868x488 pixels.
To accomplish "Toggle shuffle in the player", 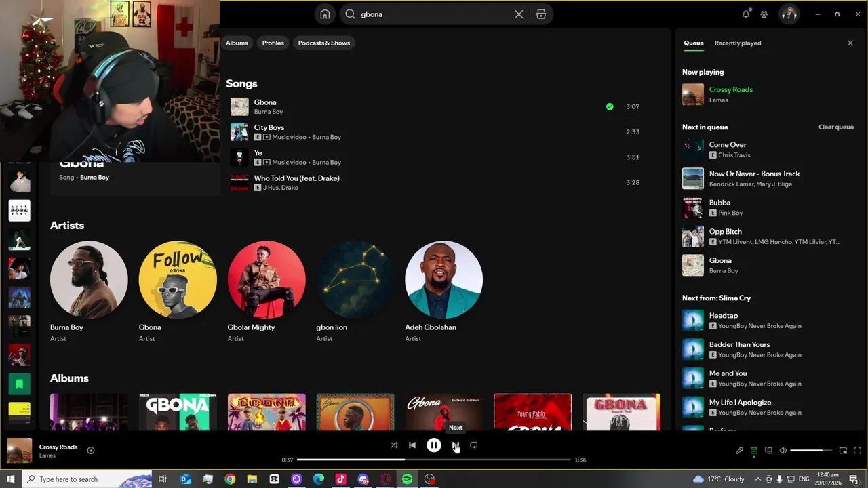I will [x=394, y=445].
